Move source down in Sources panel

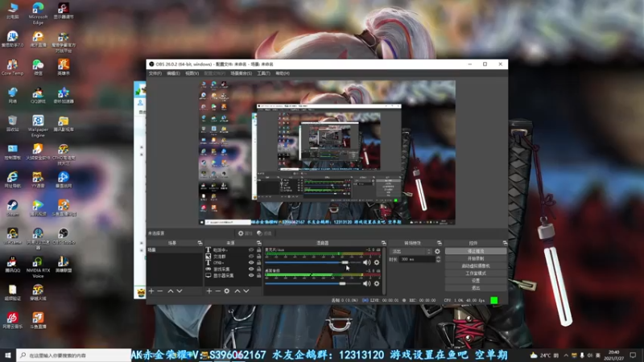246,291
